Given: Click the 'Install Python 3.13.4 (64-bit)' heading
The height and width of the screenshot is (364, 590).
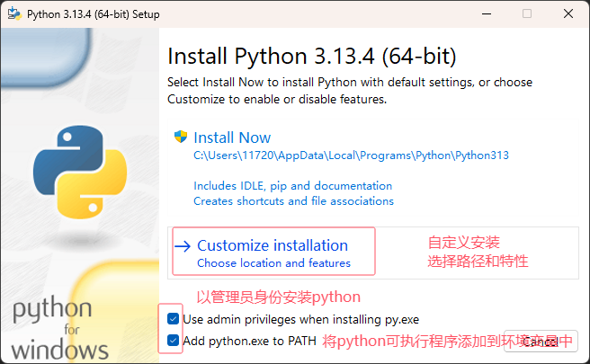Looking at the screenshot, I should pyautogui.click(x=312, y=57).
